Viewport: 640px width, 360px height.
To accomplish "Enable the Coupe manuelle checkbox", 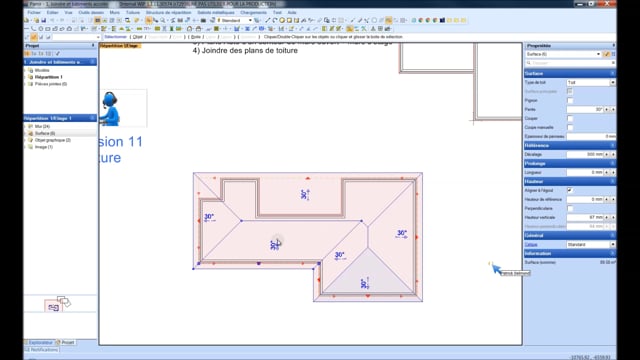I will tap(570, 128).
